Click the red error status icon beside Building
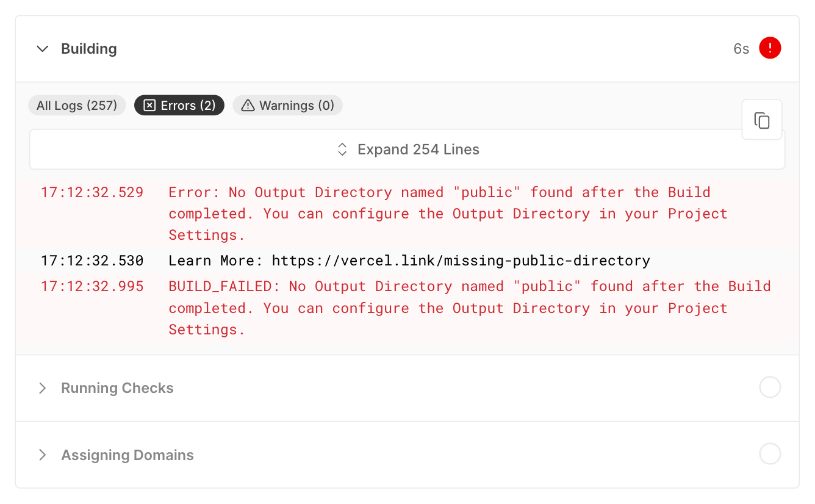The width and height of the screenshot is (815, 504). [x=770, y=48]
